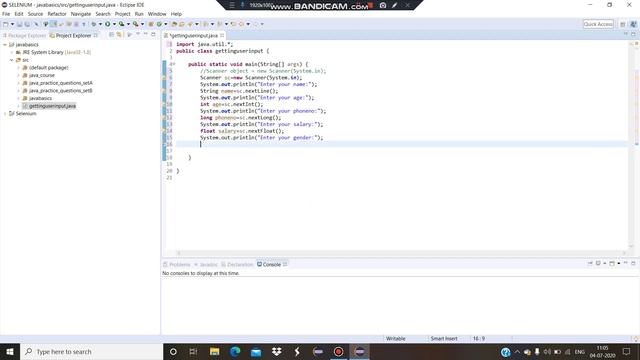
Task: Open the Project menu
Action: 122,14
